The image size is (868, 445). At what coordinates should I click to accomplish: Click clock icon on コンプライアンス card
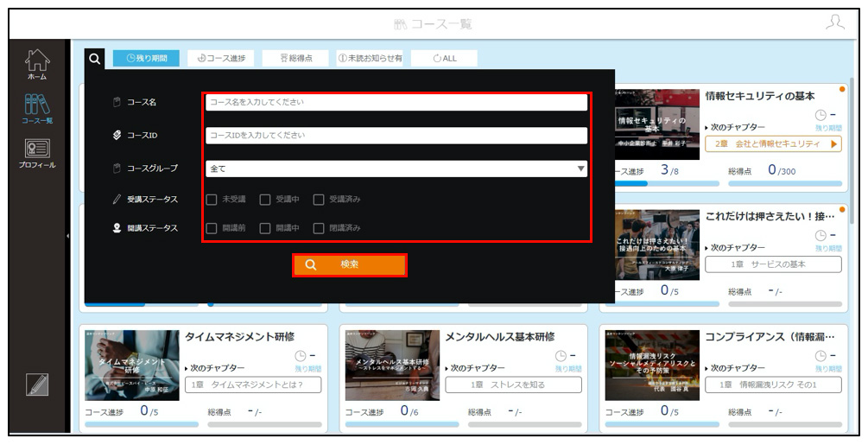point(821,356)
